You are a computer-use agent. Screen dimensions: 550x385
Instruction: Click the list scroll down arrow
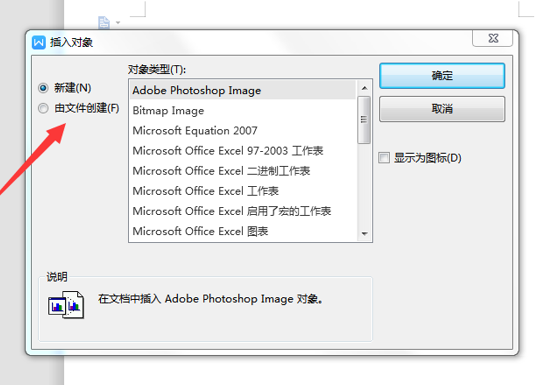[364, 234]
